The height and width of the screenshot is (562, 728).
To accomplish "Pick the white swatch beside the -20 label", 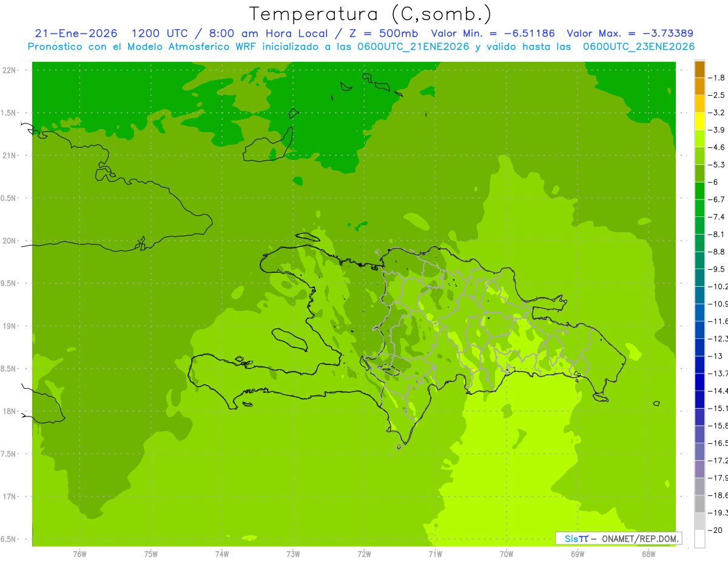I will pos(699,538).
